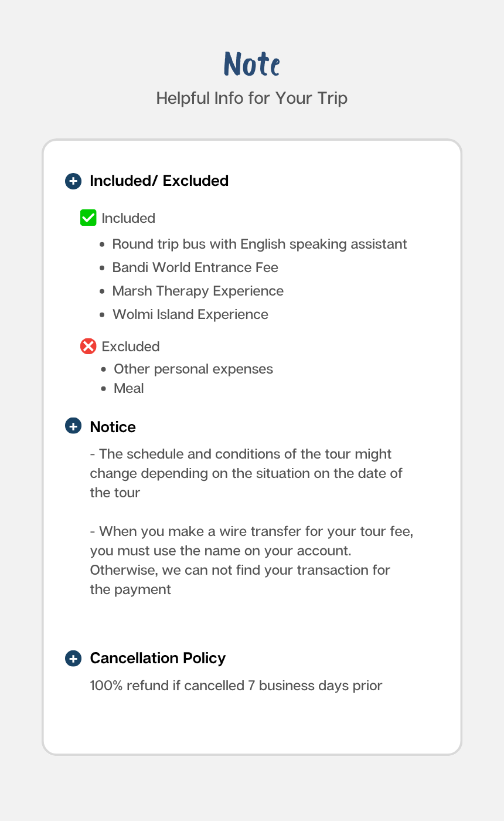Click the Excluded label text
The width and height of the screenshot is (504, 821).
131,347
